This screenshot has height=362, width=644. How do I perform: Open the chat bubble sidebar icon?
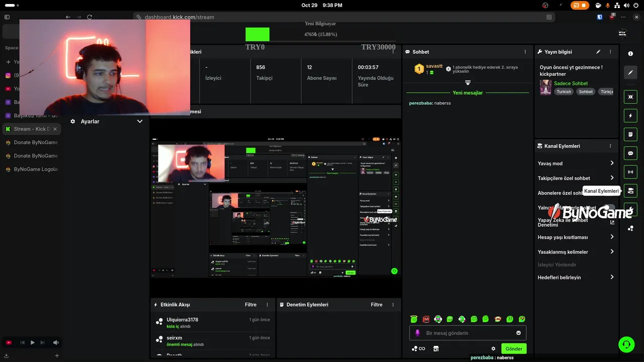coord(630,153)
